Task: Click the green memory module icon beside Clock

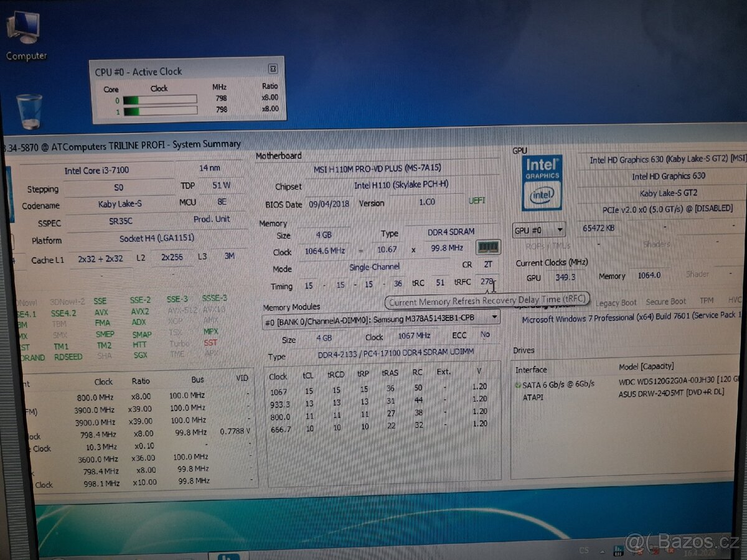Action: [x=488, y=247]
